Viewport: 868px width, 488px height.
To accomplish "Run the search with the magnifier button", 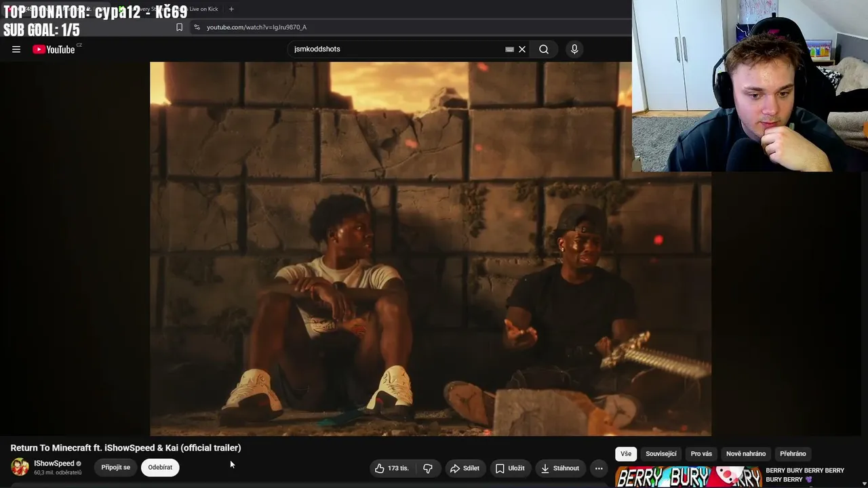I will [544, 49].
